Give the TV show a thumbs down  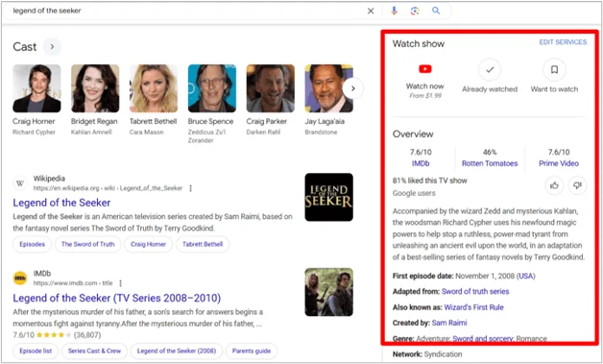(x=577, y=186)
